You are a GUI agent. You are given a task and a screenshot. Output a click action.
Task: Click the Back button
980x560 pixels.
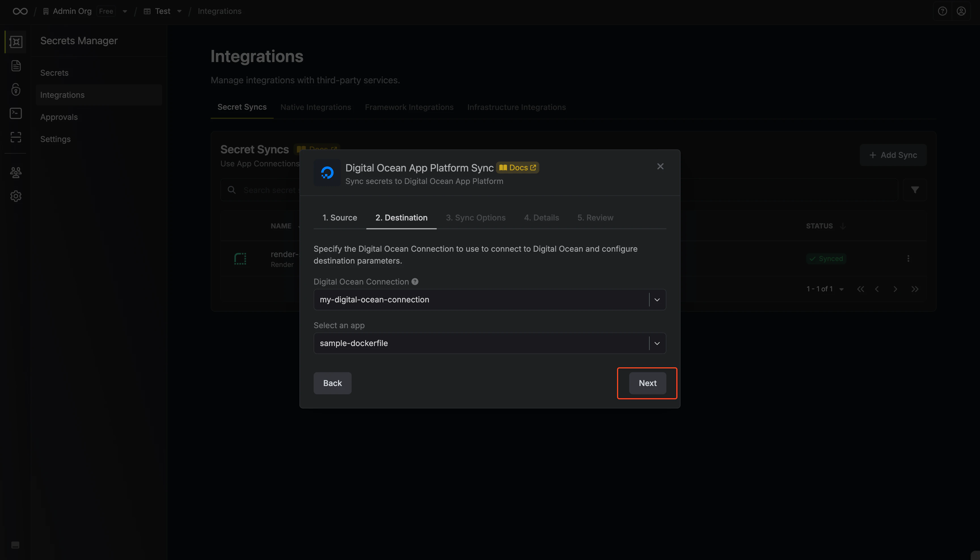click(x=332, y=383)
